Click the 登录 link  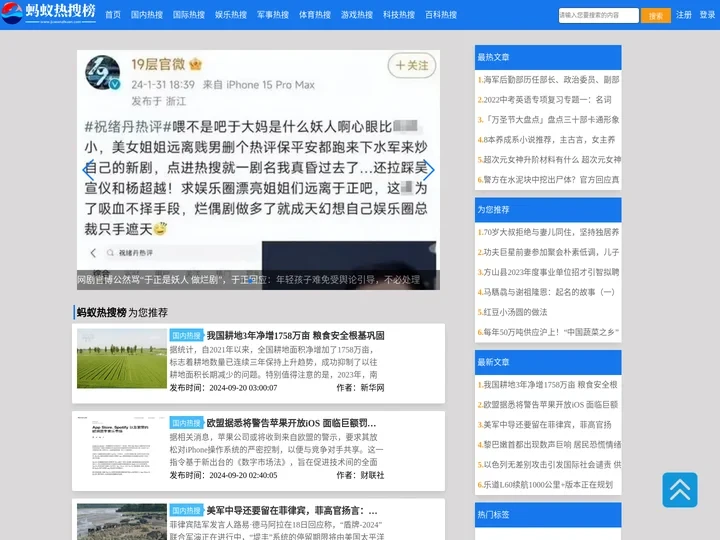click(707, 15)
